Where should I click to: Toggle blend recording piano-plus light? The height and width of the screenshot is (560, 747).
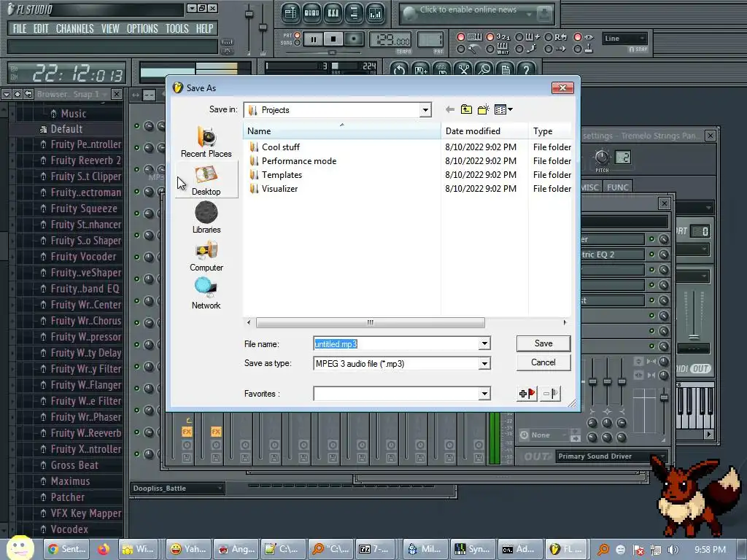(519, 37)
